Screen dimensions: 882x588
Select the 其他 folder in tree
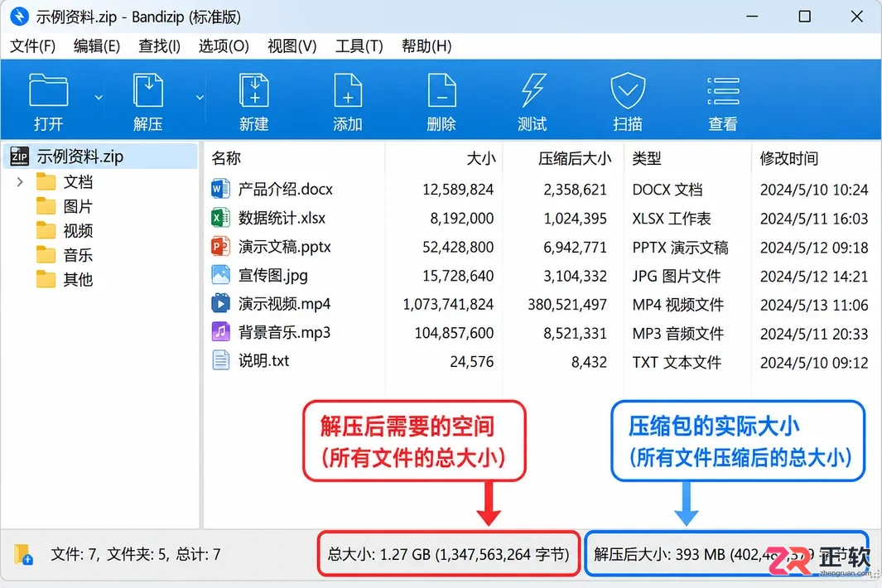[78, 280]
